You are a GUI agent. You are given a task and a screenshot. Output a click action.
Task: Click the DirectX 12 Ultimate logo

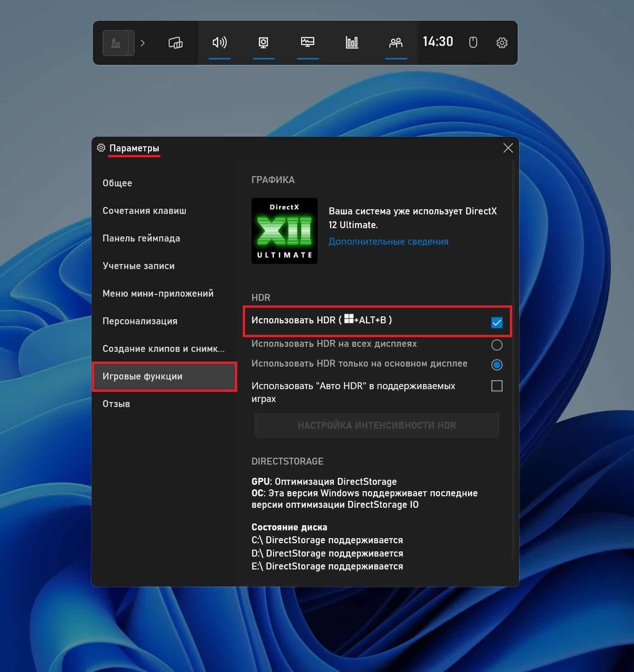[285, 231]
